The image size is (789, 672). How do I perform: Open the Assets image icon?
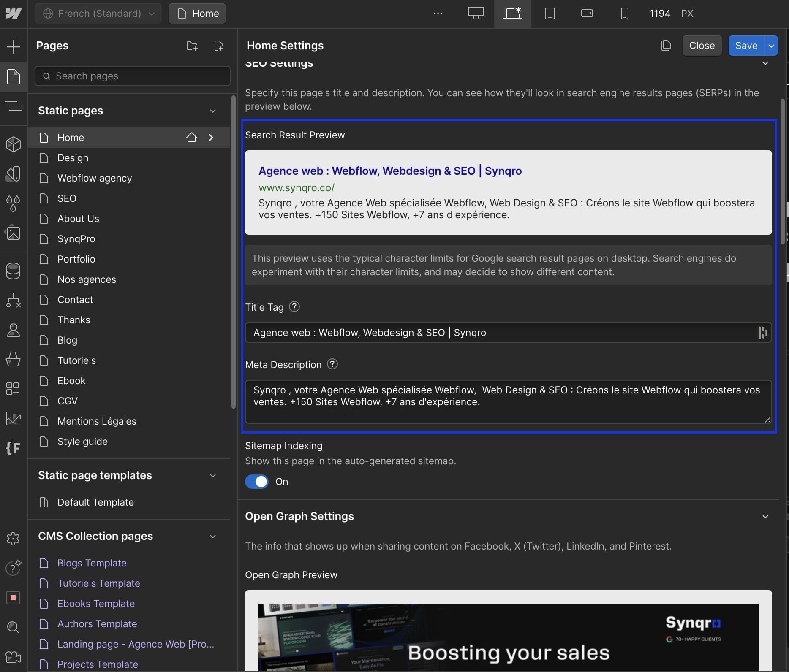coord(14,233)
